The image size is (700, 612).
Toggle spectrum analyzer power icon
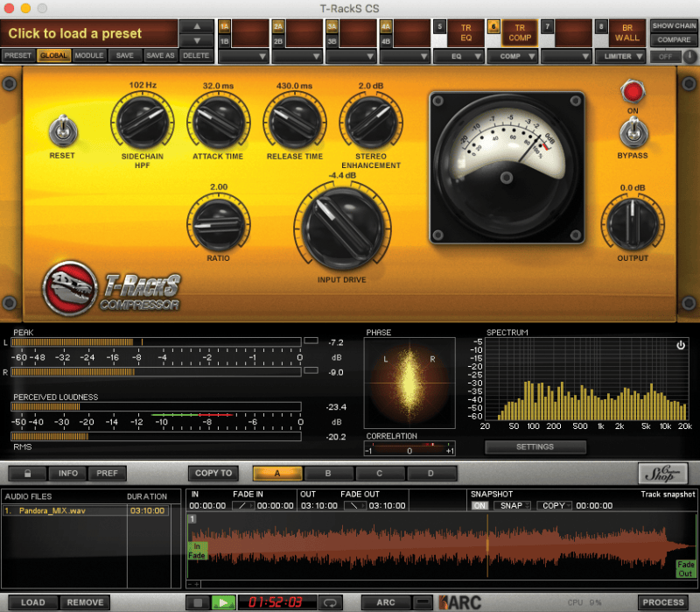pyautogui.click(x=681, y=345)
